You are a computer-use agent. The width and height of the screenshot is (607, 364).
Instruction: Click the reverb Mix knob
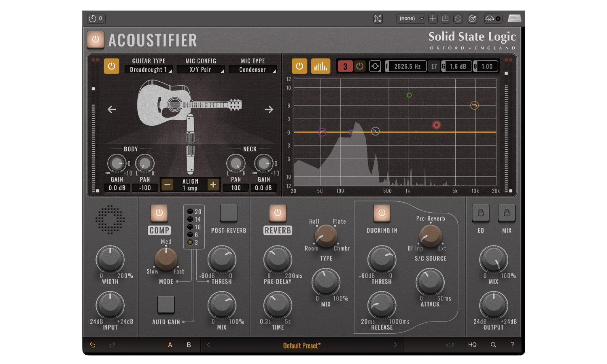[x=326, y=282]
